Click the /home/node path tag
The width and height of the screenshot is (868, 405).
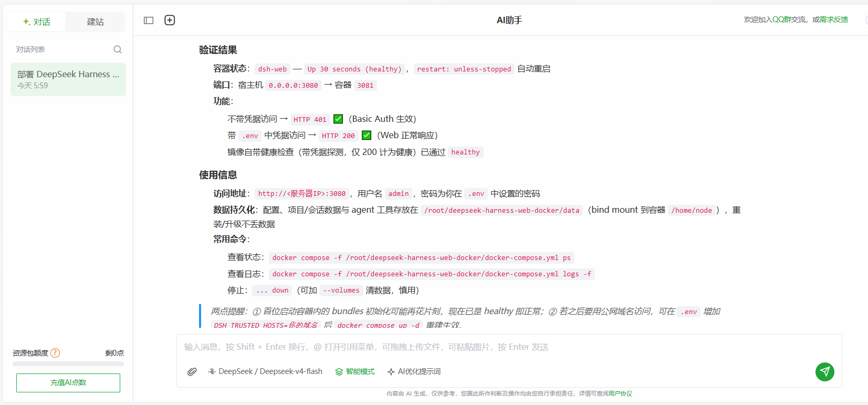click(692, 210)
